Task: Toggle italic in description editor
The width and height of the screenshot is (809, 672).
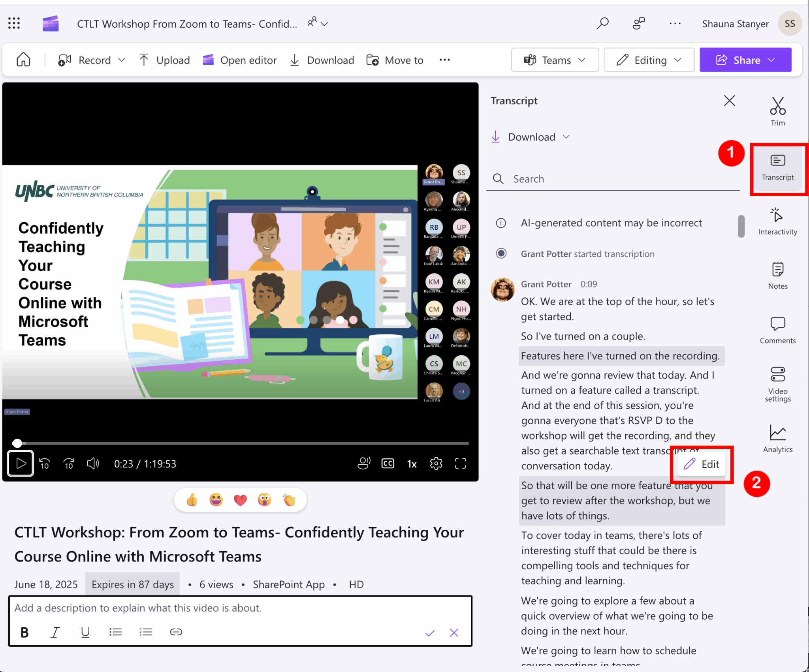Action: tap(55, 632)
